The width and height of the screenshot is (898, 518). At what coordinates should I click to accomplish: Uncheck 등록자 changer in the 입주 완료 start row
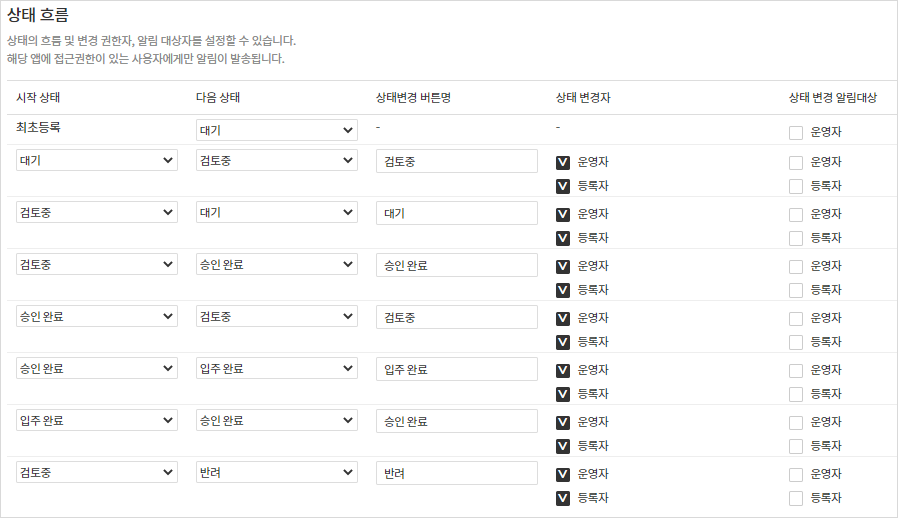pyautogui.click(x=563, y=446)
